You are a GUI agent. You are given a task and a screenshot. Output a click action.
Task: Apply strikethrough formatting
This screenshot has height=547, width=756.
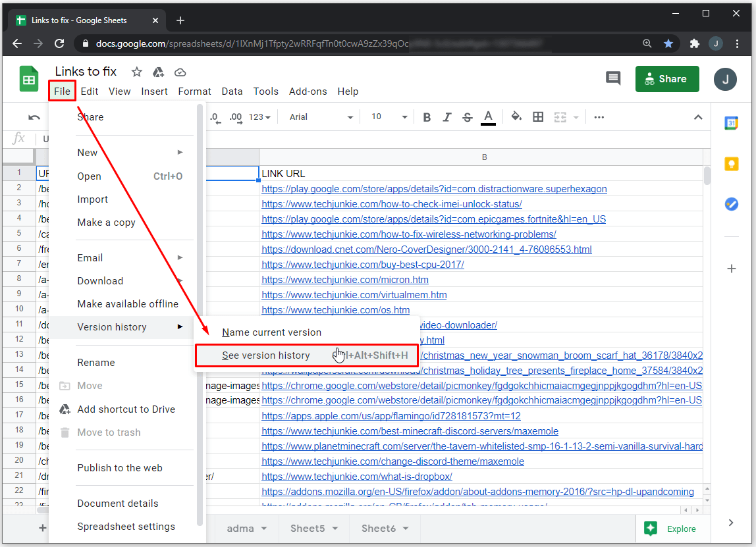point(468,117)
